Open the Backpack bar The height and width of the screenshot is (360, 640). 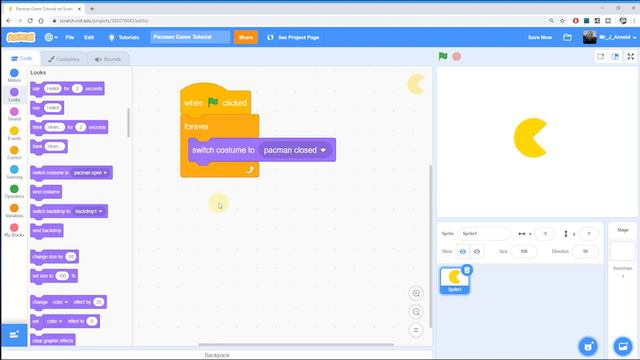[217, 355]
